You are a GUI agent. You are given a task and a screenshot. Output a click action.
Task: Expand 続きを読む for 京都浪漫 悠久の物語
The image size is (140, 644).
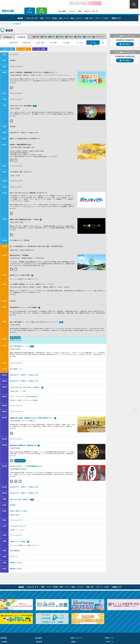point(13,428)
